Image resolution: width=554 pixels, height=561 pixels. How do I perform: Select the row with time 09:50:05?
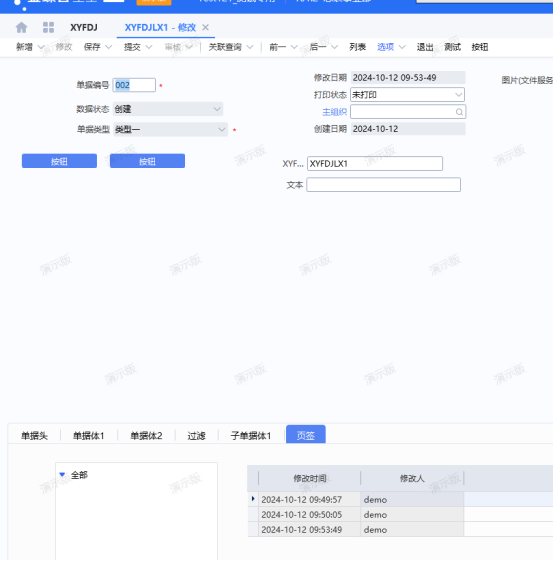pos(400,514)
